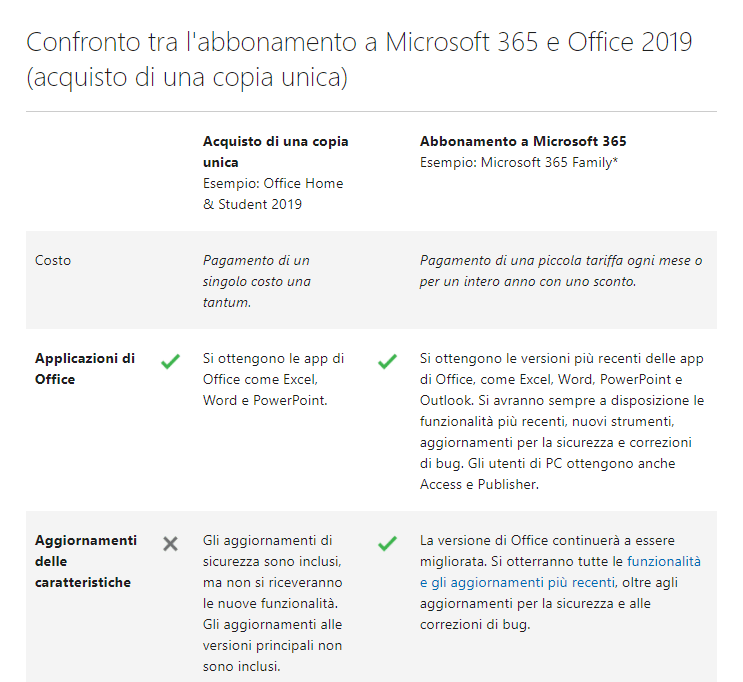Click the green checkmark for Microsoft 365 Office apps
The height and width of the screenshot is (682, 743).
pos(387,361)
